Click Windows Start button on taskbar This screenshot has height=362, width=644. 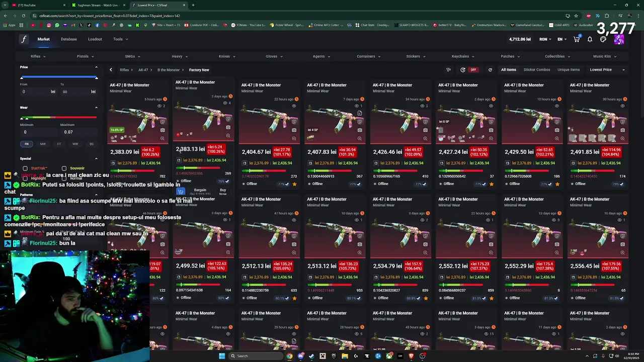tap(221, 356)
